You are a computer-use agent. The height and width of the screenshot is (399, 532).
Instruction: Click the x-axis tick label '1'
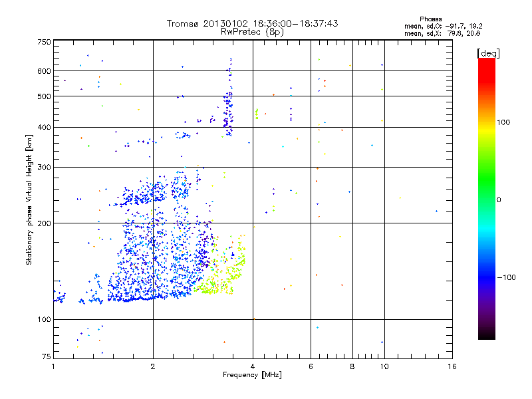[x=53, y=366]
